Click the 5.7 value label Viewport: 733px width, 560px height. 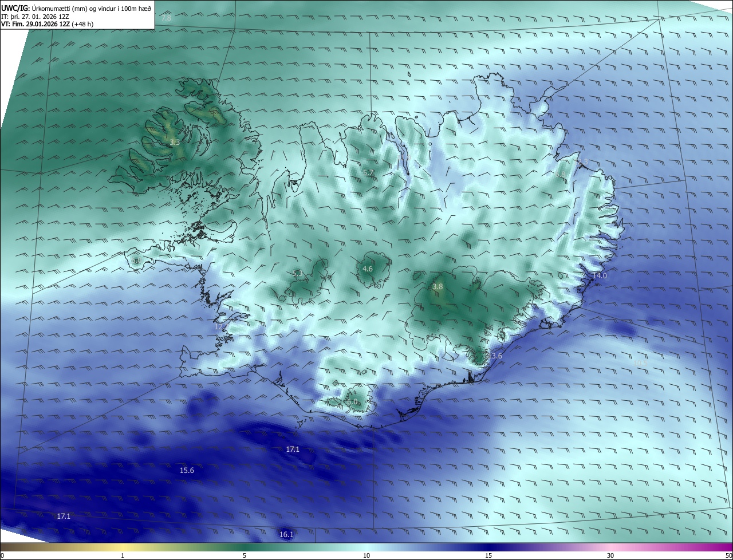[x=368, y=172]
